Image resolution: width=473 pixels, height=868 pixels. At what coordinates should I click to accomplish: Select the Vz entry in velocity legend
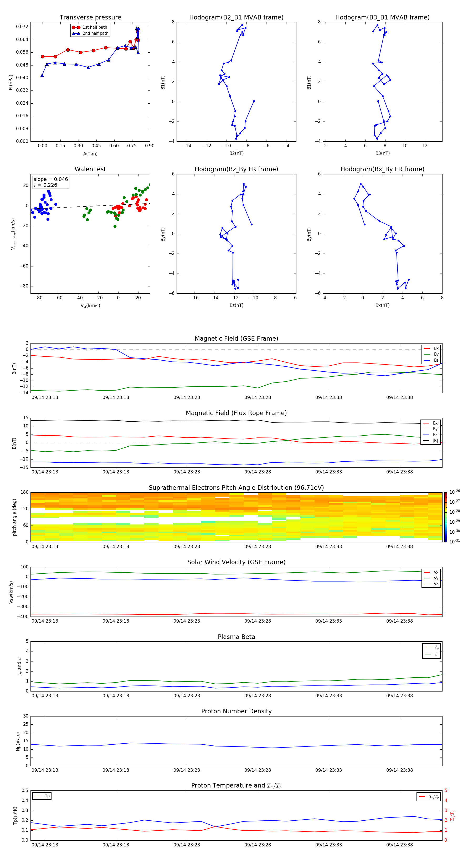point(431,584)
